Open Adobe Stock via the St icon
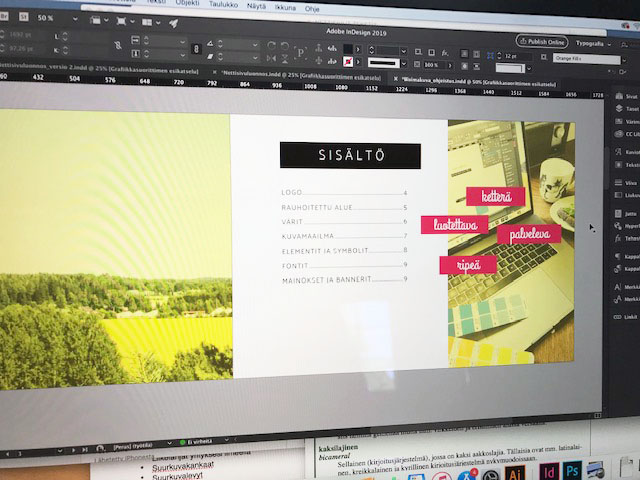 click(x=24, y=17)
